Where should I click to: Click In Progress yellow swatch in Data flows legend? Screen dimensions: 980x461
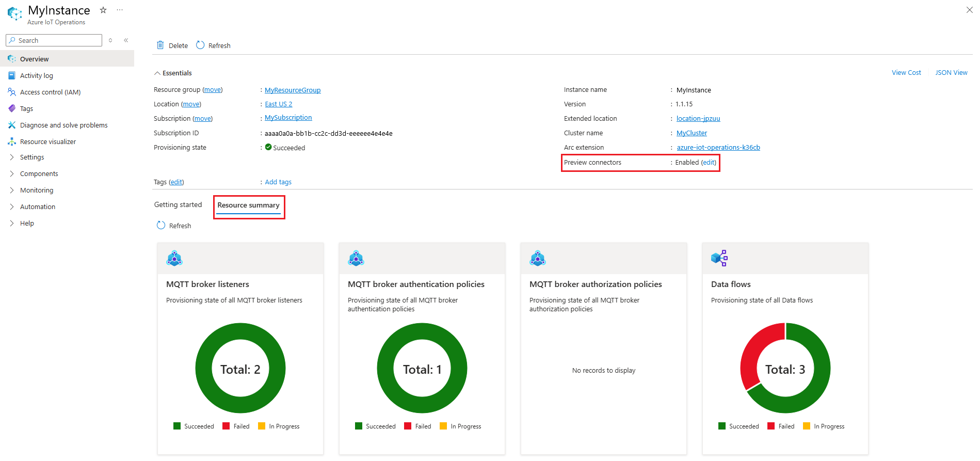pos(807,426)
